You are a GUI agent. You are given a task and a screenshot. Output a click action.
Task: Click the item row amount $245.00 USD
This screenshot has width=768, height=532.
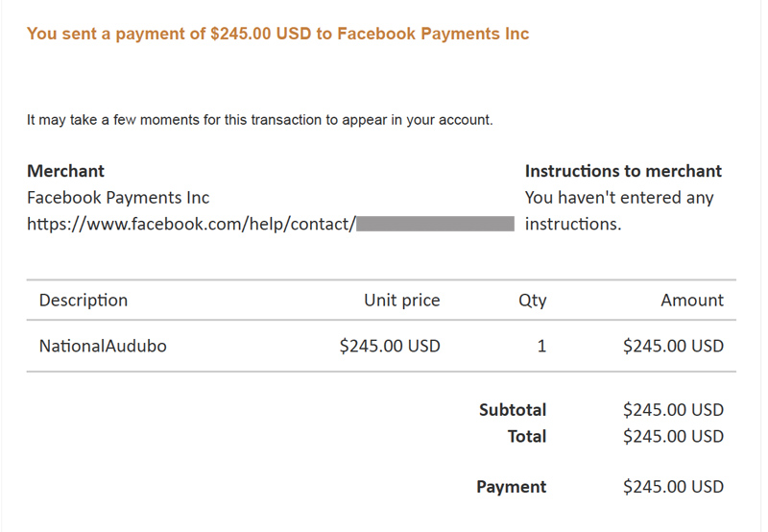pos(673,346)
